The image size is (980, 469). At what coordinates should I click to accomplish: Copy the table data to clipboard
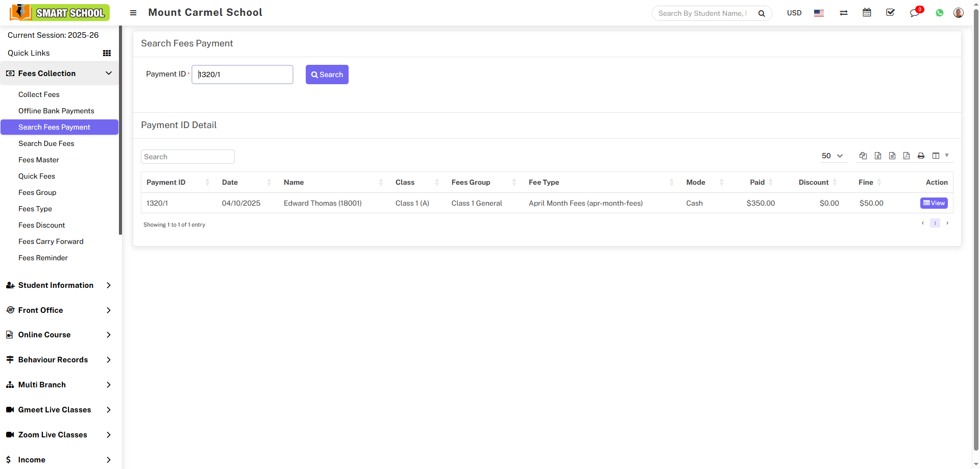863,156
